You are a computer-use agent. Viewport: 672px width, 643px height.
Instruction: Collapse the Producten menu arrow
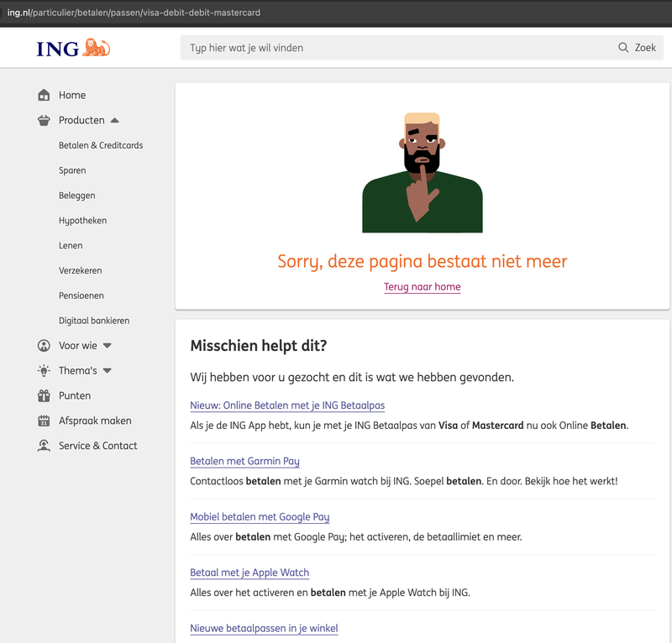pos(114,120)
